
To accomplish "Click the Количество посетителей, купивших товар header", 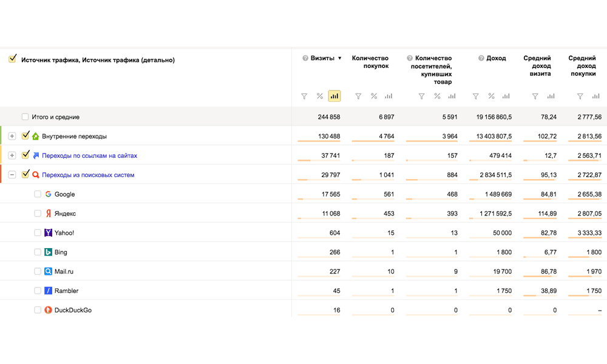I will pos(431,70).
